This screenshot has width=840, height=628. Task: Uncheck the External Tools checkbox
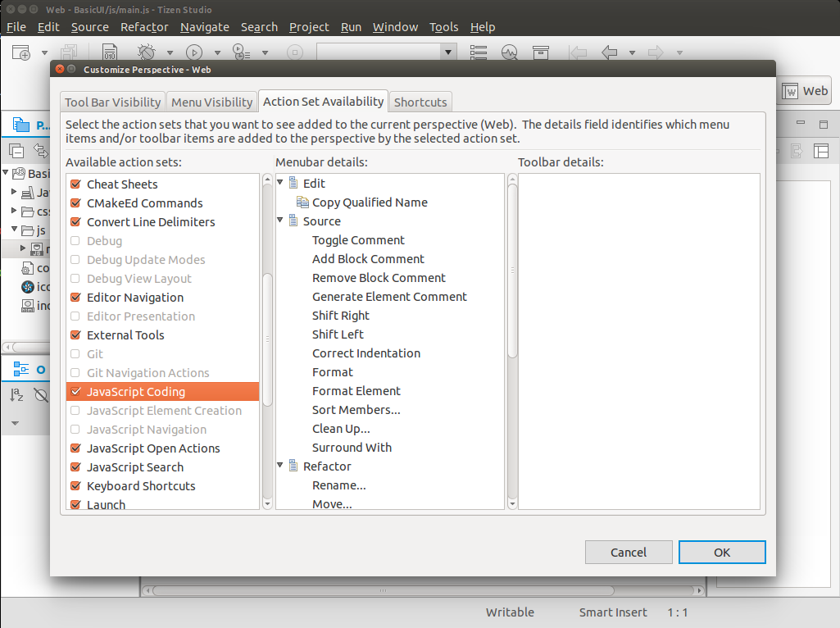pyautogui.click(x=75, y=335)
